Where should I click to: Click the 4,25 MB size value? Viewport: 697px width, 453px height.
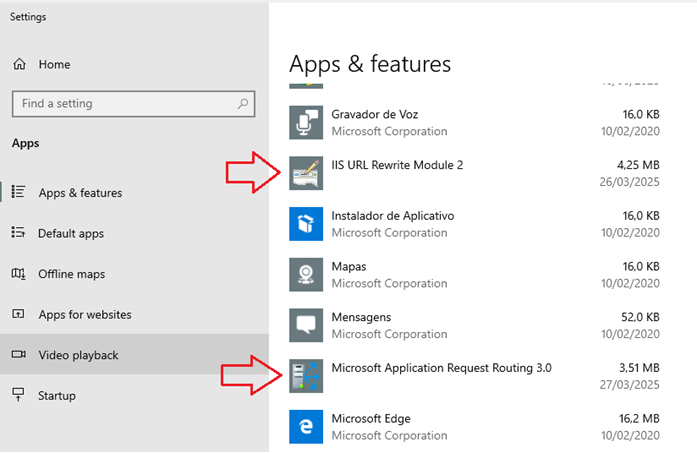click(638, 165)
